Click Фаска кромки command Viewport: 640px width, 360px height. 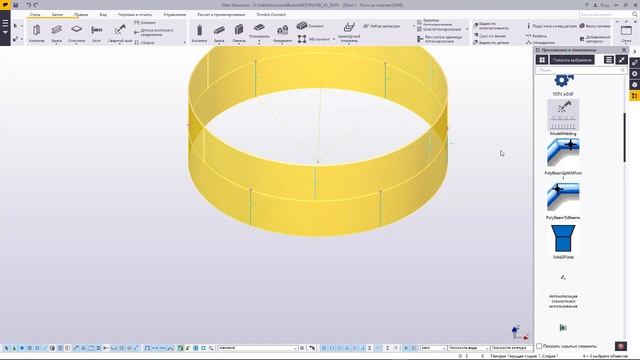coord(595,26)
